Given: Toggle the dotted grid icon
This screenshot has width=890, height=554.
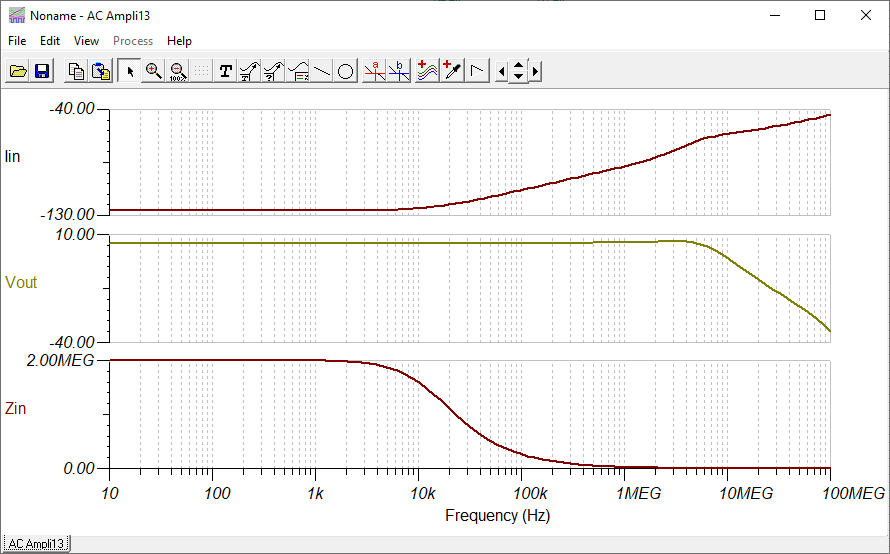Looking at the screenshot, I should 201,71.
